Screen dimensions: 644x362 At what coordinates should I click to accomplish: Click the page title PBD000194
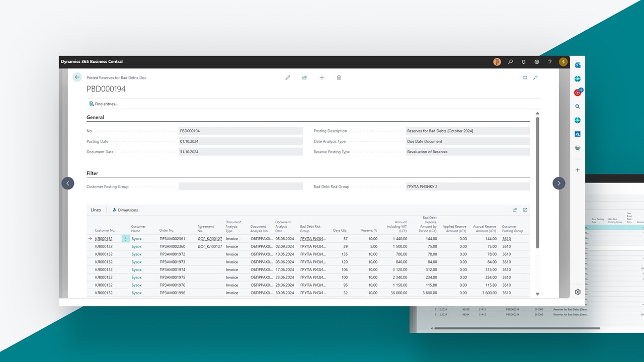pyautogui.click(x=106, y=89)
